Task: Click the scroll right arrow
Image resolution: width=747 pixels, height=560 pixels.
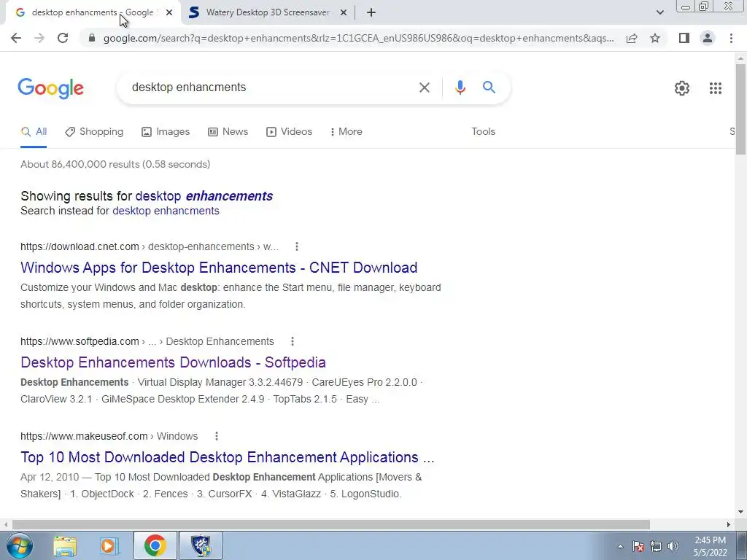Action: tap(729, 524)
